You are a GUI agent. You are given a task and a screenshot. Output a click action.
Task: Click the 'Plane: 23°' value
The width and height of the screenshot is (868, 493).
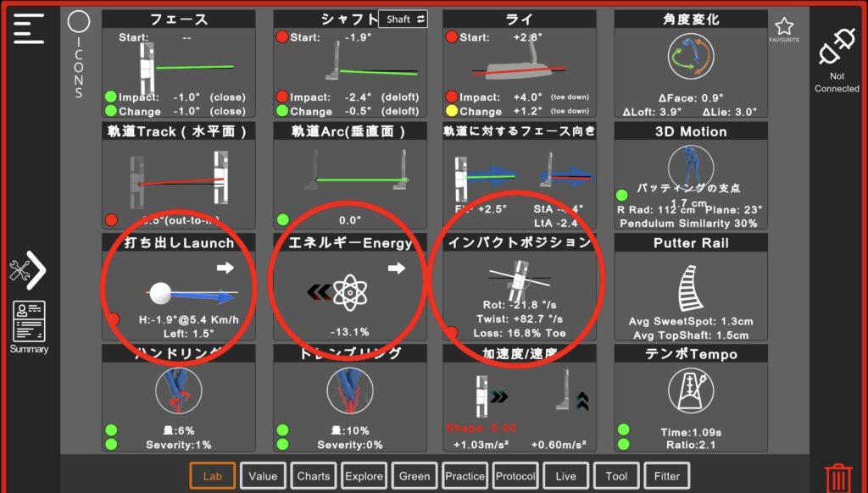coord(735,210)
